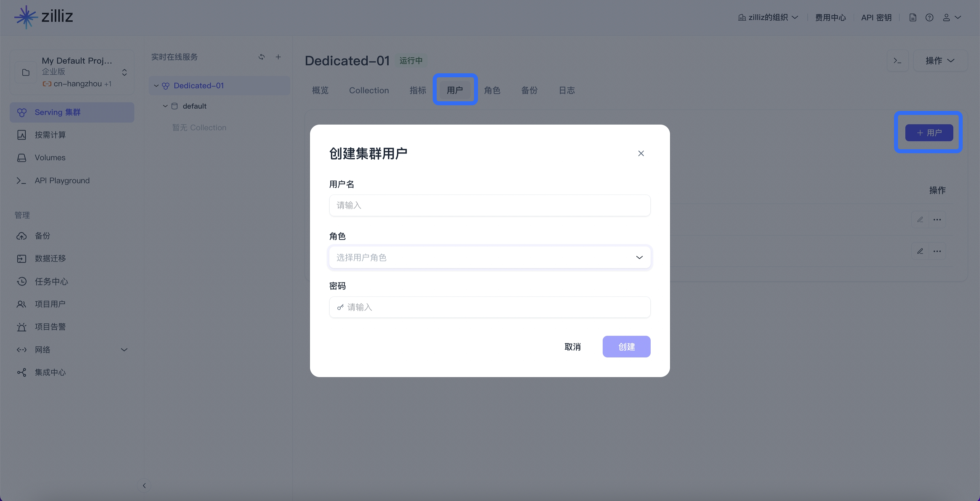The image size is (980, 501).
Task: Open more options on the upper user row
Action: click(x=937, y=220)
